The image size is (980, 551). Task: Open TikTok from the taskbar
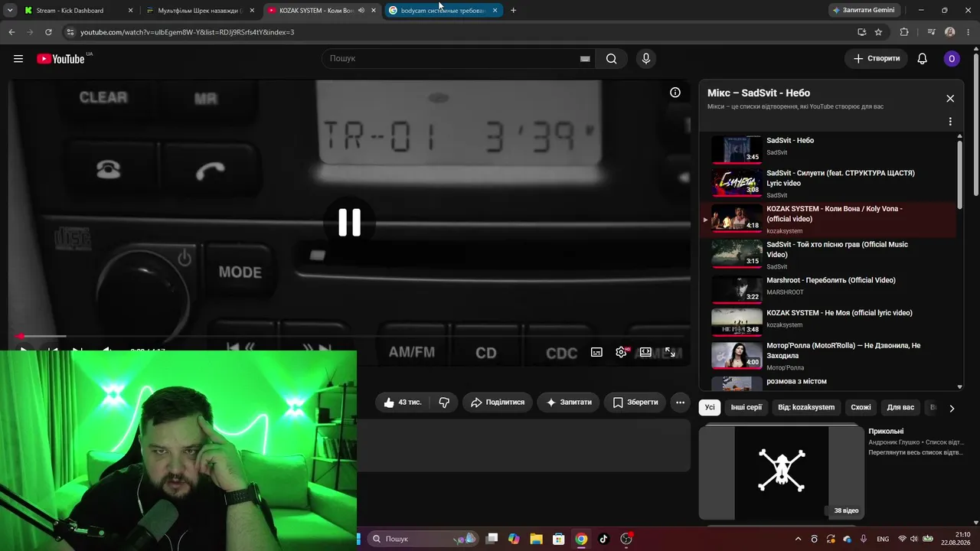(603, 539)
